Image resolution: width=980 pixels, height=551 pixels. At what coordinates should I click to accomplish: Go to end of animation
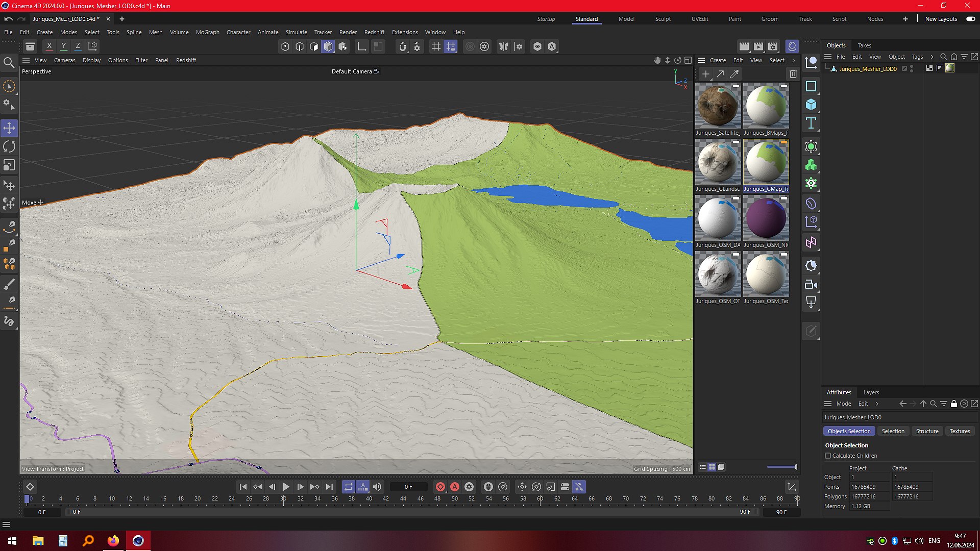(329, 487)
